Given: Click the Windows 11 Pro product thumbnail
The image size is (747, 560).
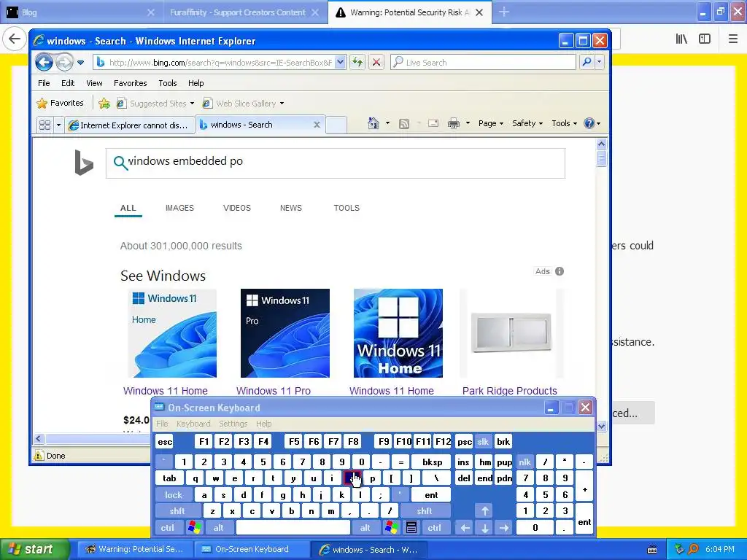Looking at the screenshot, I should (x=285, y=332).
